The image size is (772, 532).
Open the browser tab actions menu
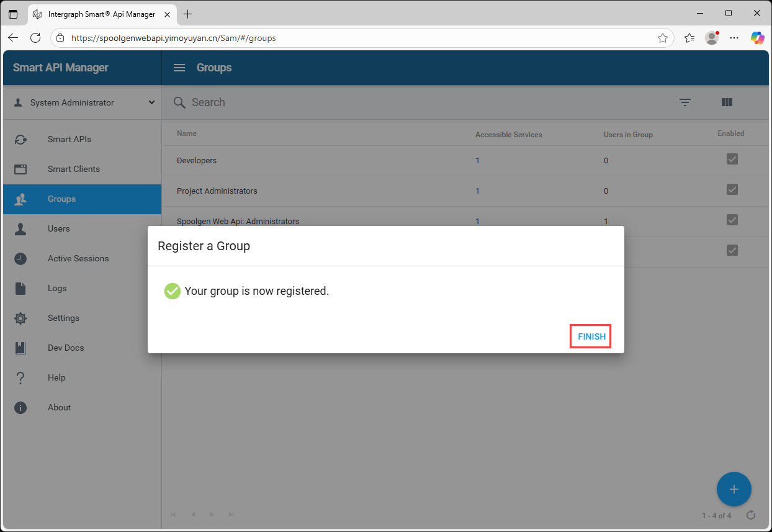pos(13,14)
